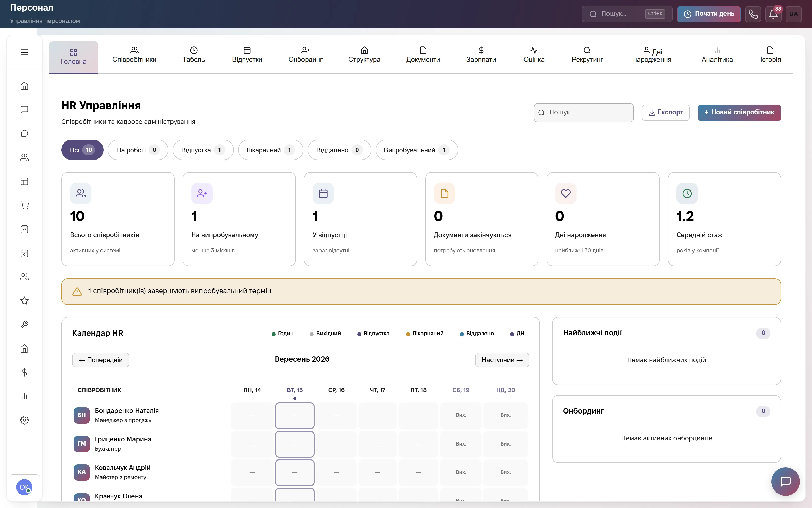Focus the global search field in the top bar
Screen dimensions: 812x508
tap(627, 14)
